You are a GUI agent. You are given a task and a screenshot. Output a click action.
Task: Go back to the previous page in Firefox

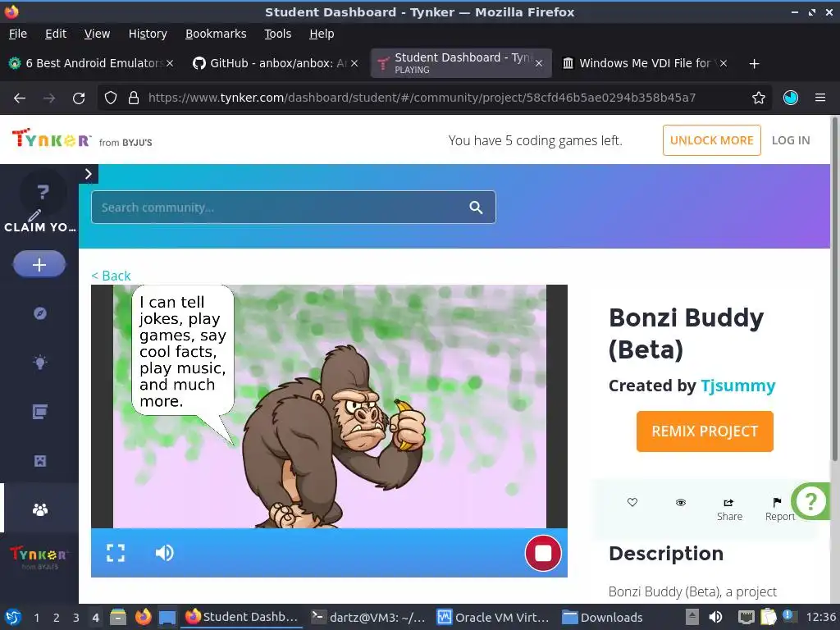tap(20, 98)
